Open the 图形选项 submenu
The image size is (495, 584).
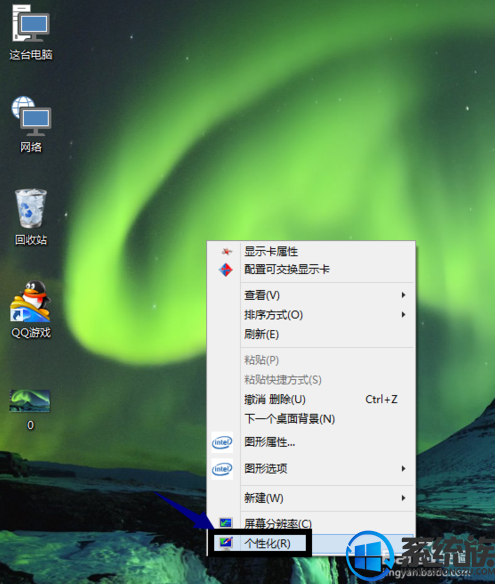pyautogui.click(x=311, y=469)
